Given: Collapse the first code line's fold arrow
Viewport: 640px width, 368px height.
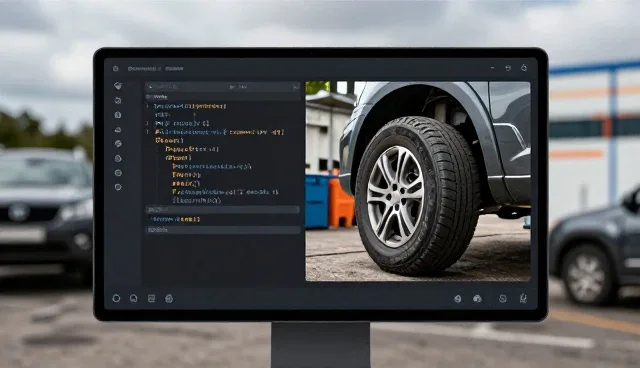Looking at the screenshot, I should (x=148, y=106).
